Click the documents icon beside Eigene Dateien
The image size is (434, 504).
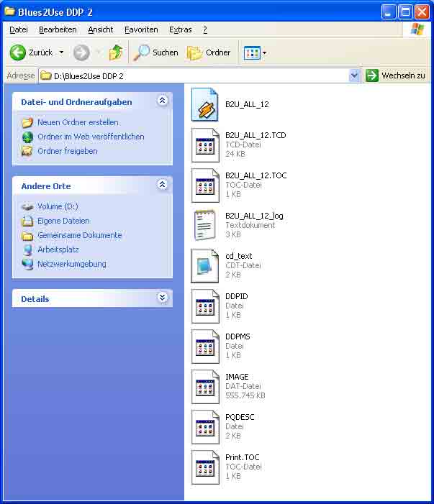tap(27, 221)
